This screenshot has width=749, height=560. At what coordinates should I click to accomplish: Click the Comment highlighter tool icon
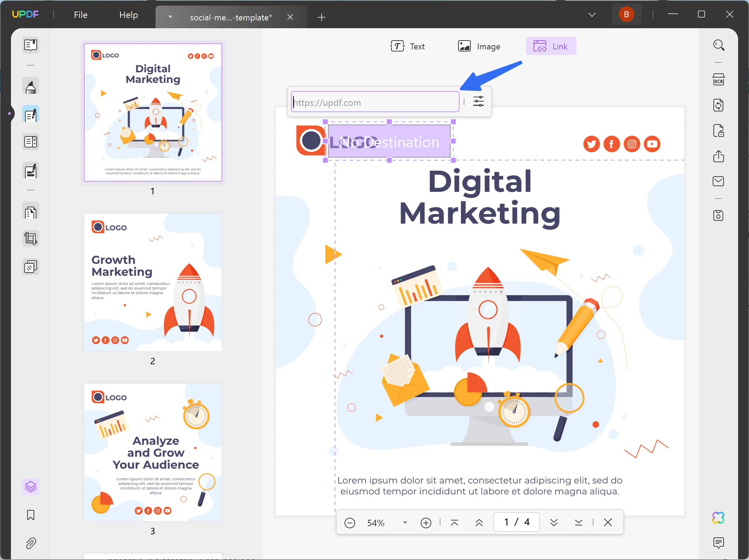pos(31,86)
